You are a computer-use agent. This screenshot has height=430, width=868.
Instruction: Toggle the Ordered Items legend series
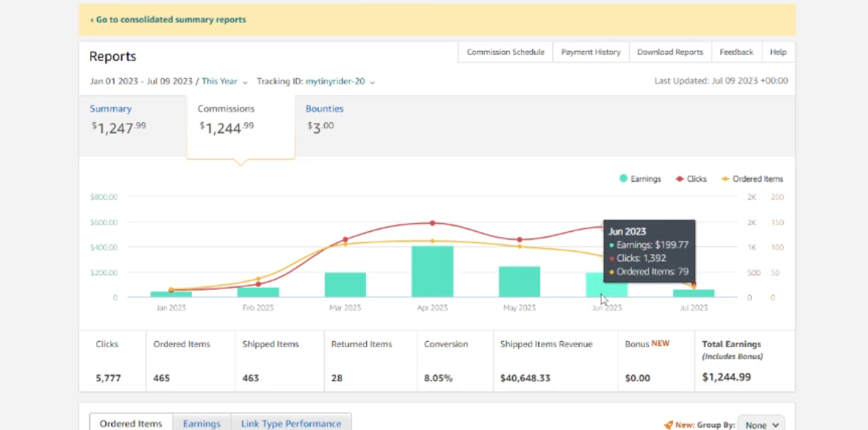click(x=751, y=179)
